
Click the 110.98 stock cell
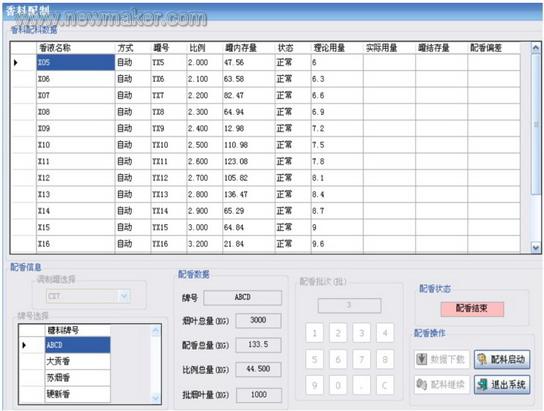point(249,145)
